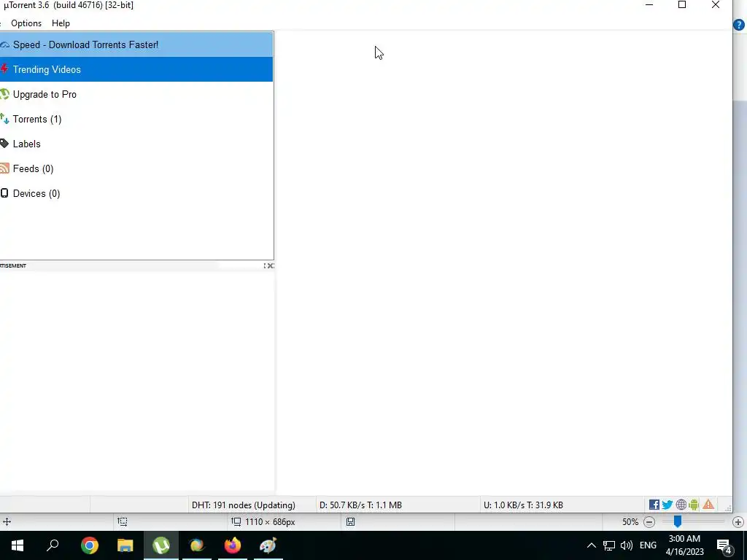Expand the advertisement panel with bracket icon
747x560 pixels.
(x=265, y=265)
